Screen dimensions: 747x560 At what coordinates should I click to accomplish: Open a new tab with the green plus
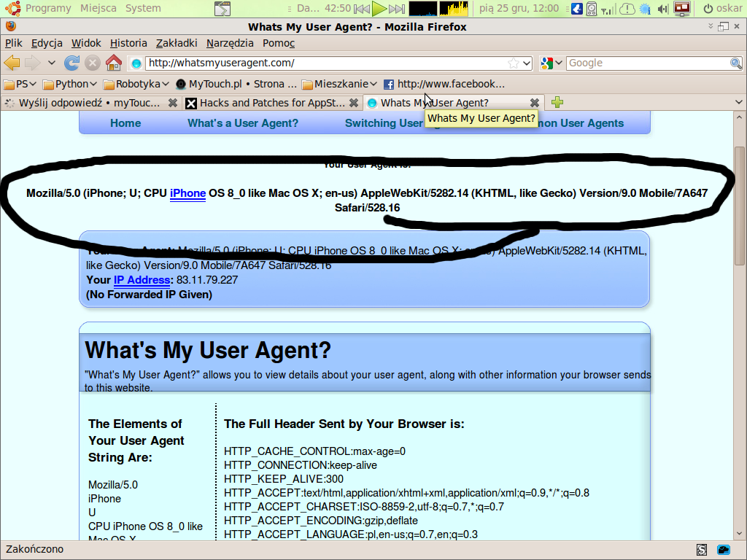click(x=557, y=102)
